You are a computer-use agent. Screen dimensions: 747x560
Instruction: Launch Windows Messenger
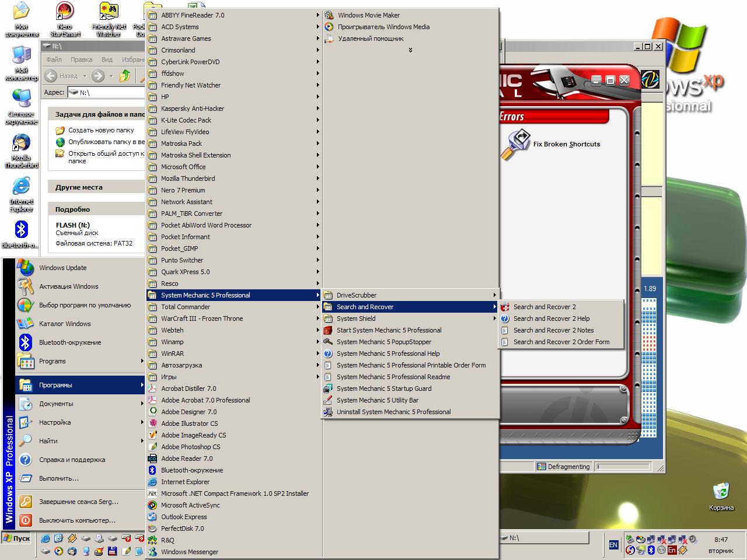pos(234,552)
